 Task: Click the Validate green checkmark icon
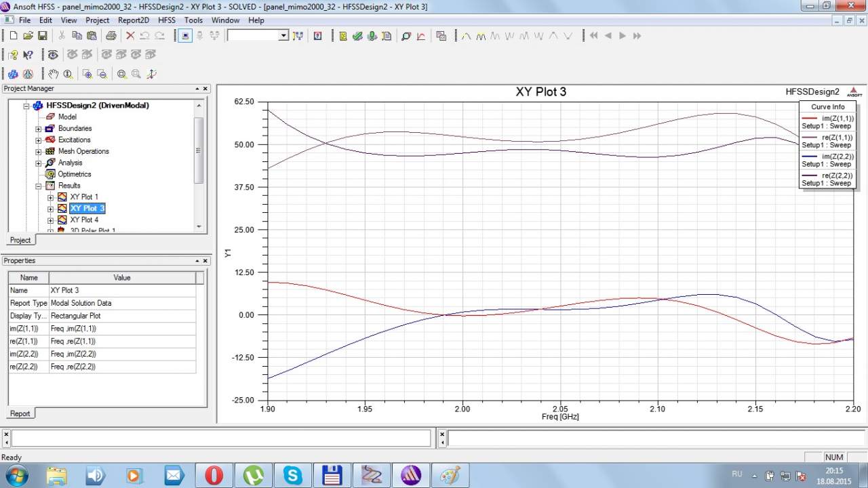click(x=357, y=36)
